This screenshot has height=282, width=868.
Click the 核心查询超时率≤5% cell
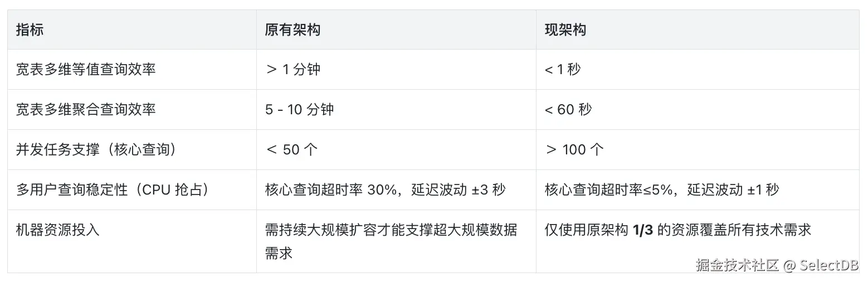pos(662,190)
